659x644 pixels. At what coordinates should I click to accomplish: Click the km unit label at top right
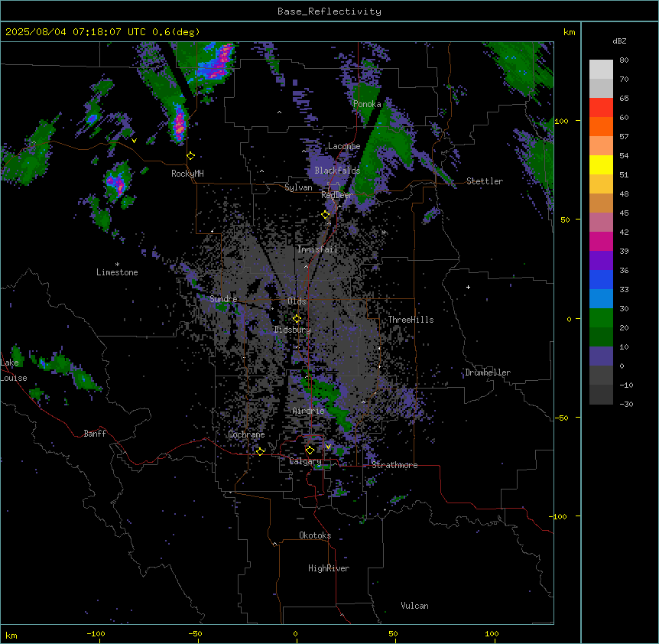click(569, 32)
